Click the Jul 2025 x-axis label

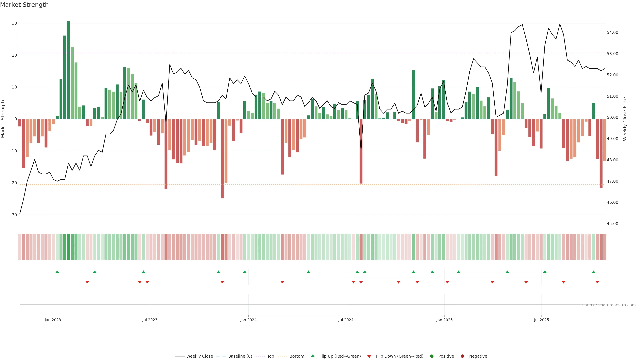541,320
